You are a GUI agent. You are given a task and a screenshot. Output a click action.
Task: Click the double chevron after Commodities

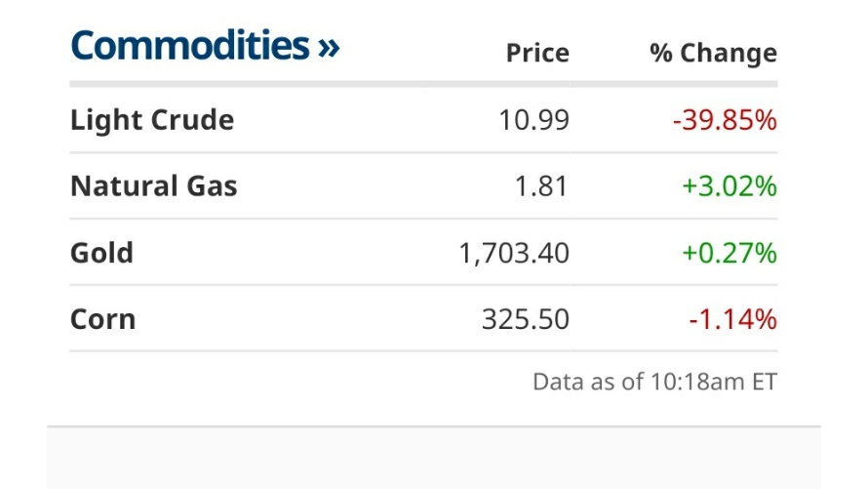(x=329, y=48)
